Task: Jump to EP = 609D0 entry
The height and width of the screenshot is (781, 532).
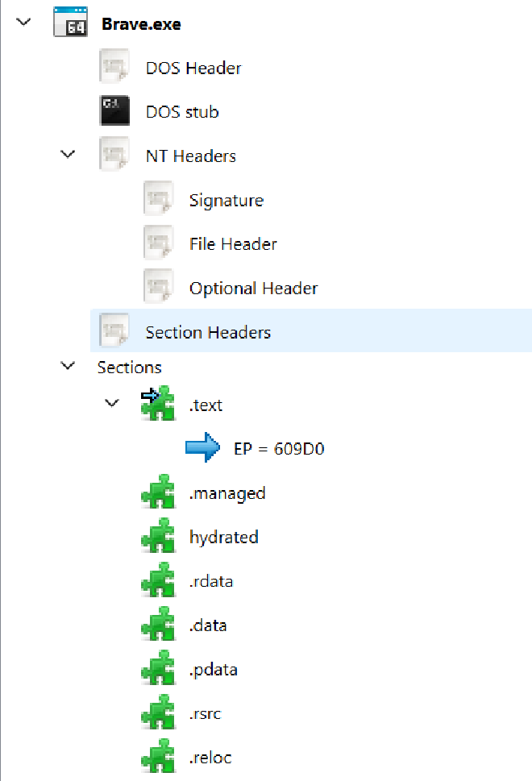Action: (279, 449)
